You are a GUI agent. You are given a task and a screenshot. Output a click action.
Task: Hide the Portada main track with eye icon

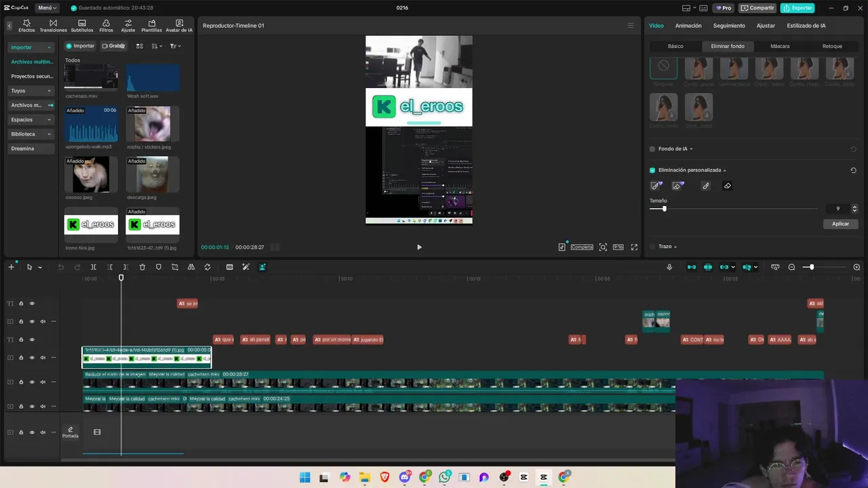pos(32,432)
